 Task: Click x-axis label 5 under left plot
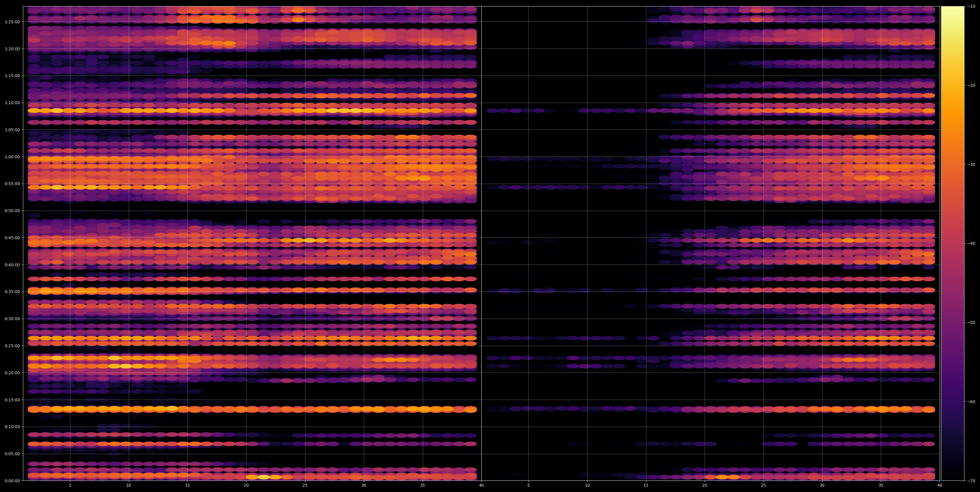[x=70, y=486]
